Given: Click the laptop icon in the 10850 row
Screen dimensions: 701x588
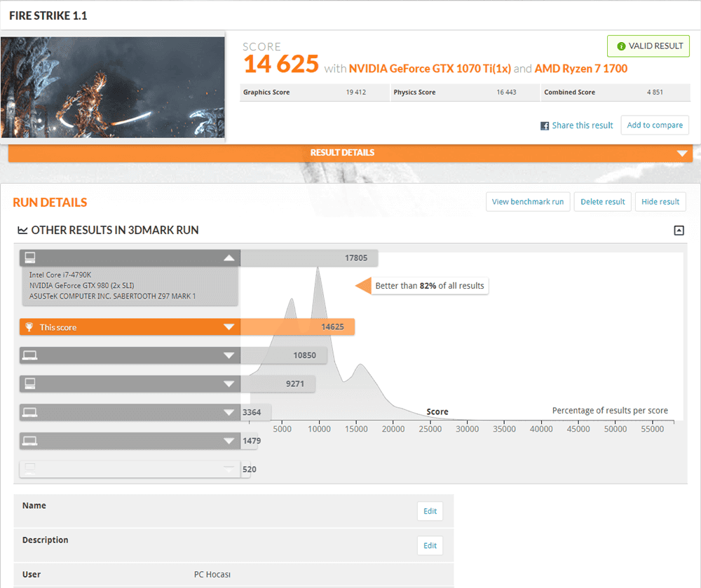Looking at the screenshot, I should pos(30,355).
